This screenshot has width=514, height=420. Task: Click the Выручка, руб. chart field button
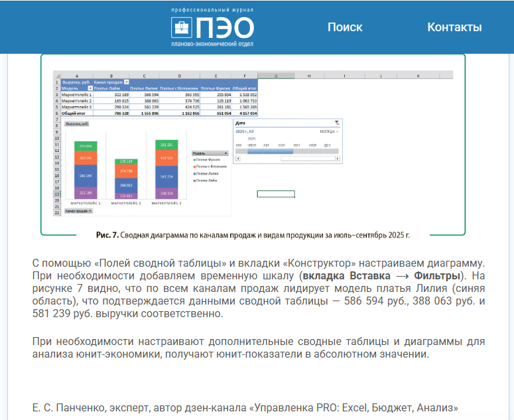coord(77,123)
